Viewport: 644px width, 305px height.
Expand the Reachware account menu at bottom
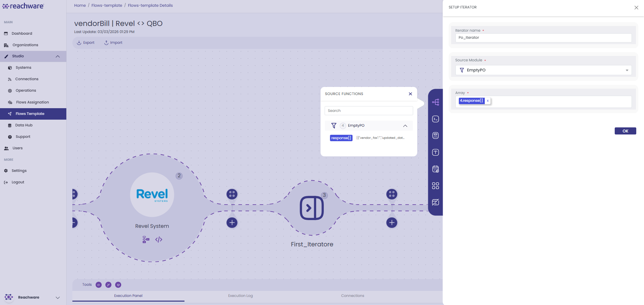tap(58, 298)
